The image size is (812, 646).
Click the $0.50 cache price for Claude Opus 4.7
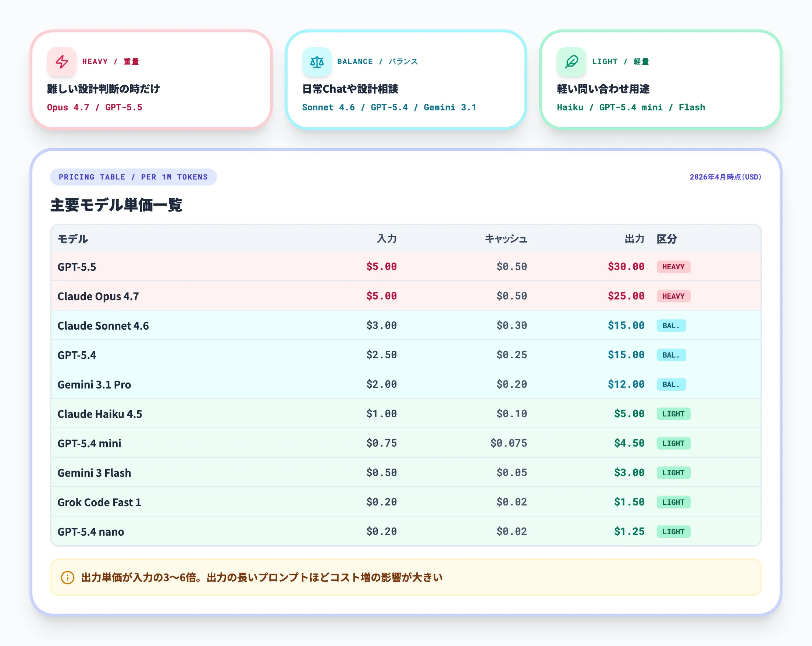point(512,296)
